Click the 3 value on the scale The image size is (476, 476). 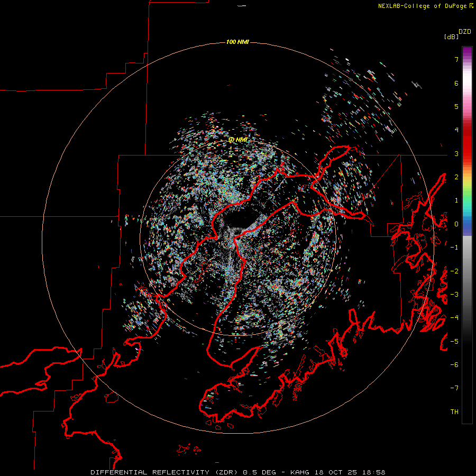(x=456, y=153)
